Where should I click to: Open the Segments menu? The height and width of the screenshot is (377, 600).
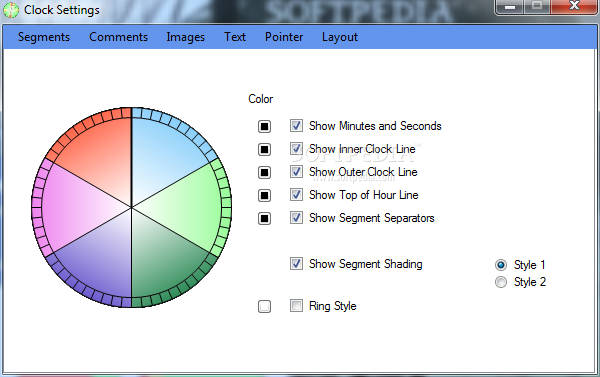[44, 37]
